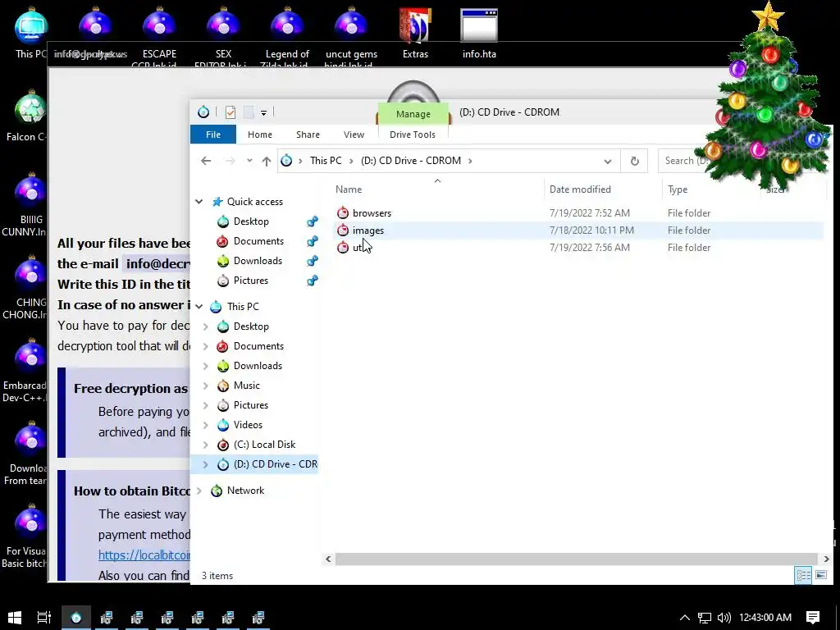Open the ESCAPE shortcut on desktop
Viewport: 840px width, 630px height.
click(x=159, y=34)
